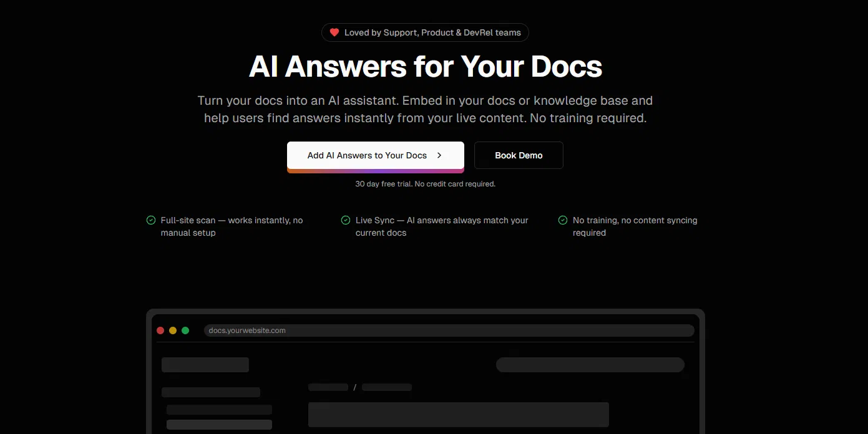The height and width of the screenshot is (434, 868).
Task: Open the Book Demo button
Action: coord(519,155)
